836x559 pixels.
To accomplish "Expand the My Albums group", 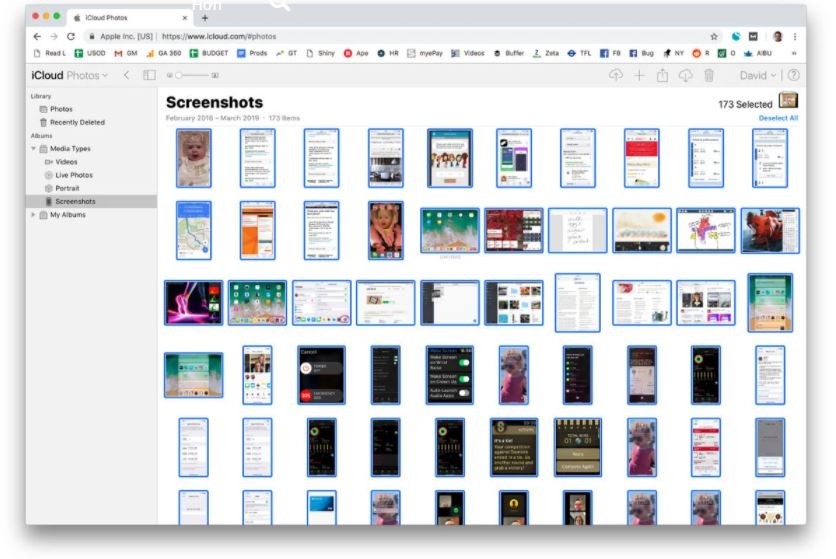I will pyautogui.click(x=33, y=214).
